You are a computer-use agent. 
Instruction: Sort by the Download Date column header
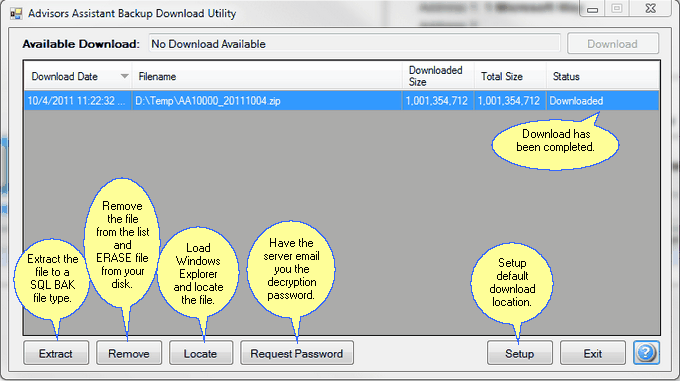click(78, 76)
